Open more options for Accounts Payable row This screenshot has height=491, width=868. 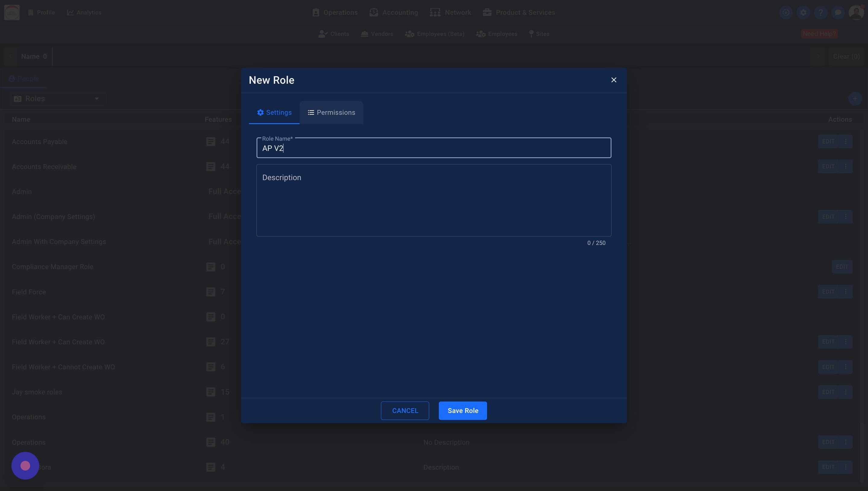click(845, 142)
